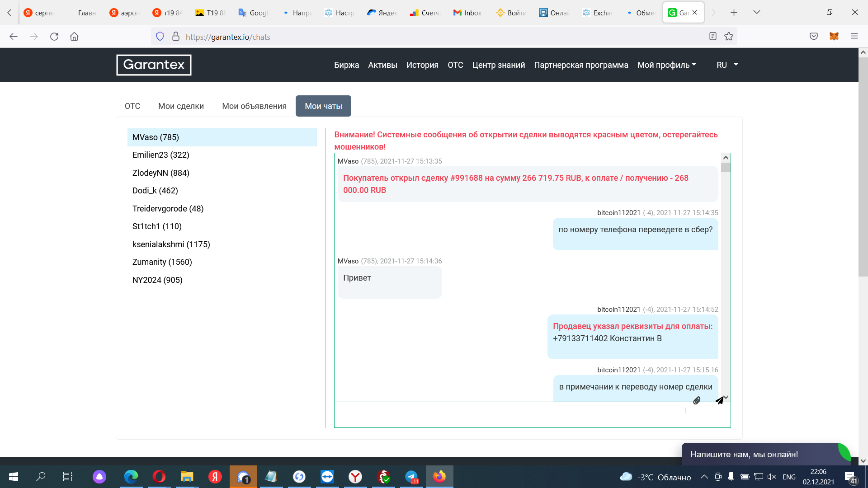The height and width of the screenshot is (488, 868).
Task: Expand Мой профиль dropdown menu
Action: pos(667,65)
